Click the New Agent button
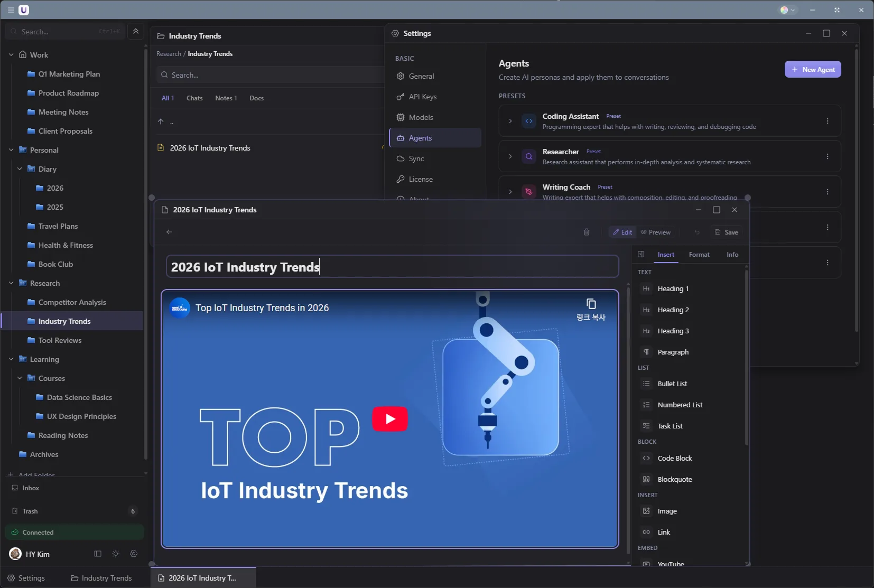The width and height of the screenshot is (874, 588). 813,70
